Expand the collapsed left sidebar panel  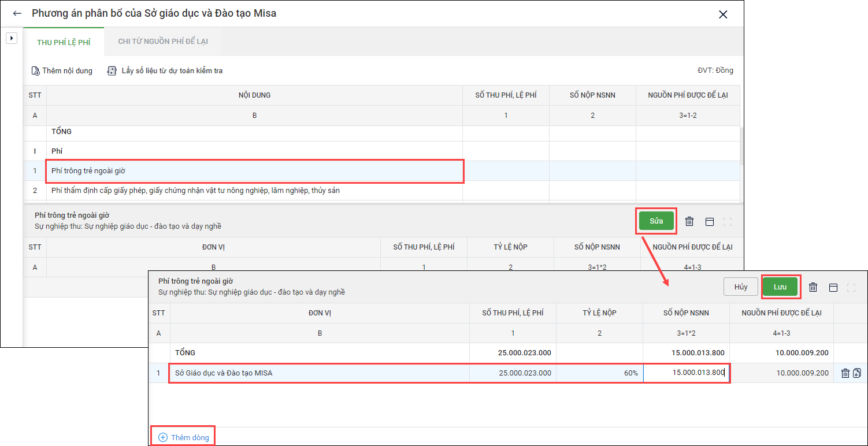pyautogui.click(x=12, y=38)
